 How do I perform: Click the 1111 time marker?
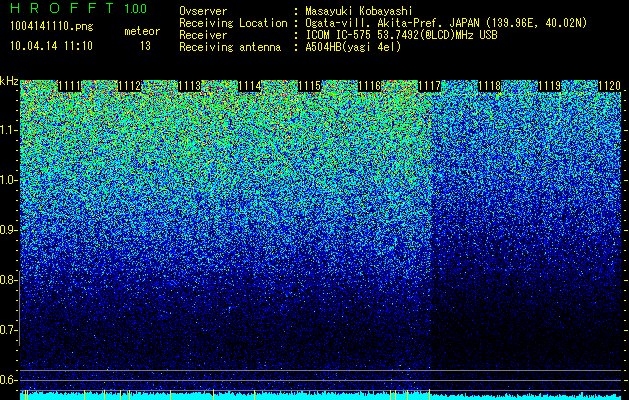pos(70,86)
